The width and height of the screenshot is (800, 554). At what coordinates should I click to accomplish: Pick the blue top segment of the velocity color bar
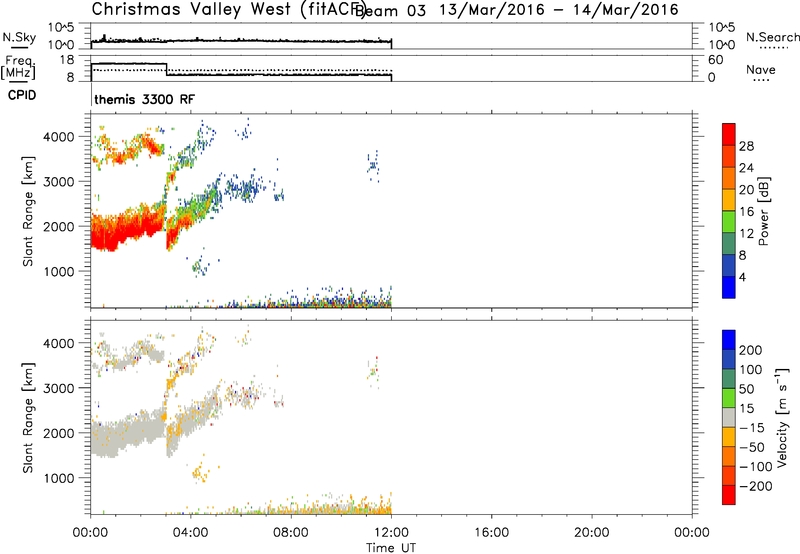tap(729, 340)
